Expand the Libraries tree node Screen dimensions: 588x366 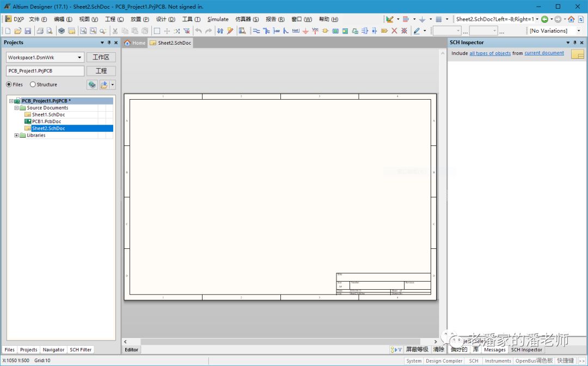[16, 135]
